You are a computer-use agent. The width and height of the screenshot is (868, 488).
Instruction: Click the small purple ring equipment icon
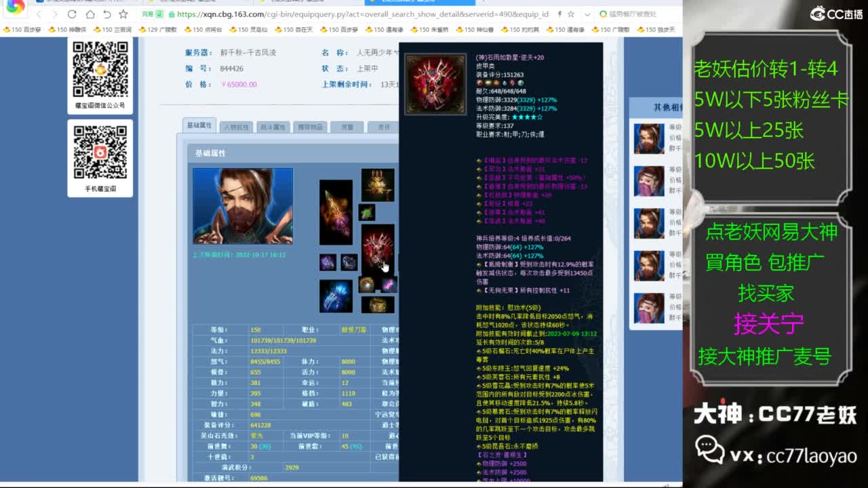click(x=328, y=262)
